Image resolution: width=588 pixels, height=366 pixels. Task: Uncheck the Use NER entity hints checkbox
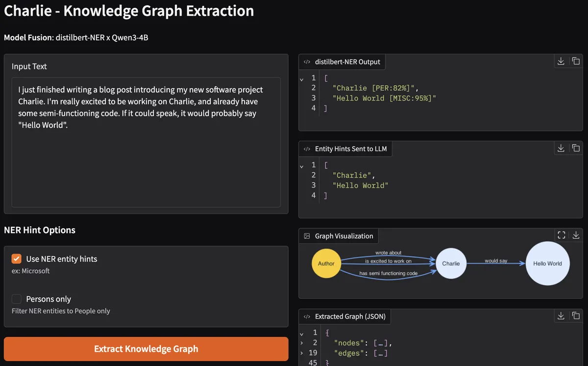17,259
